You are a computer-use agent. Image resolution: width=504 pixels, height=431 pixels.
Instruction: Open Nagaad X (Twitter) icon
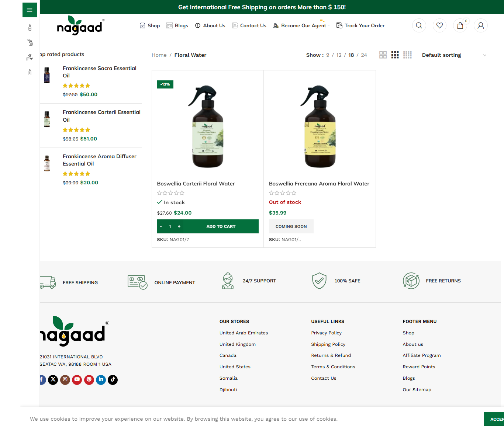[53, 380]
